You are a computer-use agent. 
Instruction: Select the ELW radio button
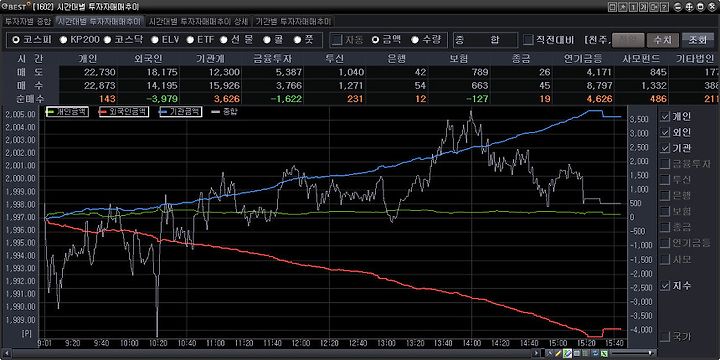click(x=155, y=40)
